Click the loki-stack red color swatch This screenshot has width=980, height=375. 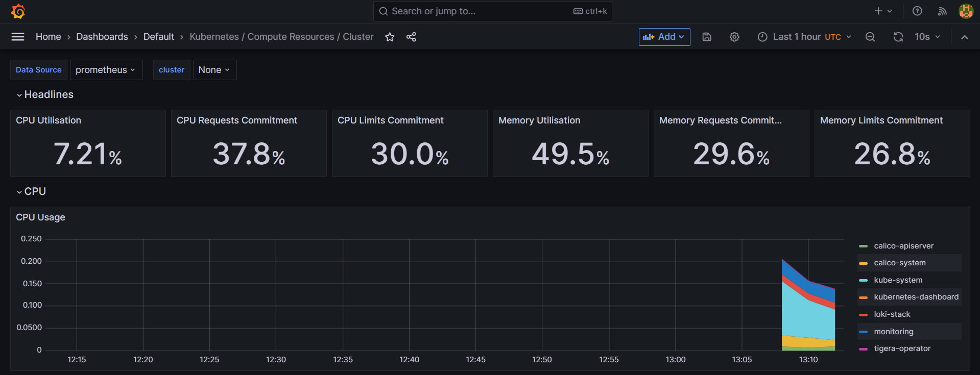click(863, 315)
